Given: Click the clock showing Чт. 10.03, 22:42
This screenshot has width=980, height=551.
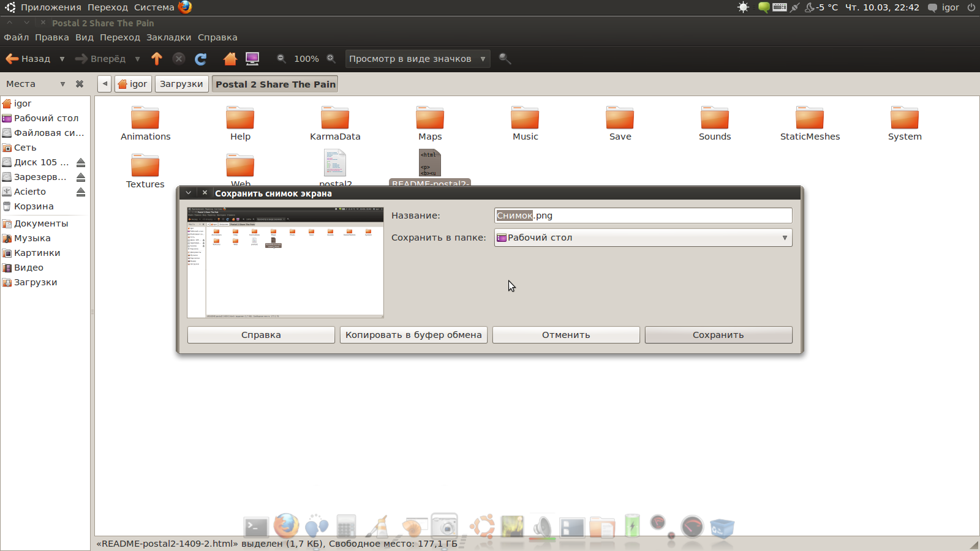Looking at the screenshot, I should point(882,7).
